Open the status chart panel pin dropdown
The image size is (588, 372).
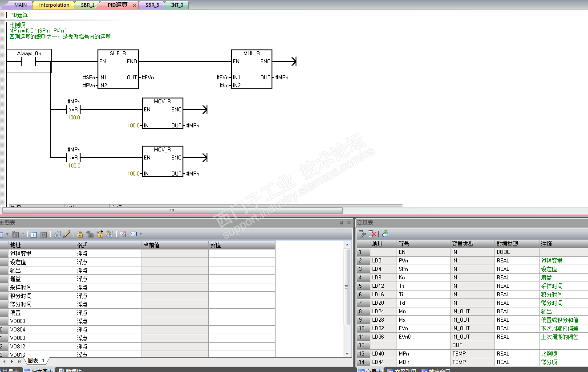coord(341,222)
